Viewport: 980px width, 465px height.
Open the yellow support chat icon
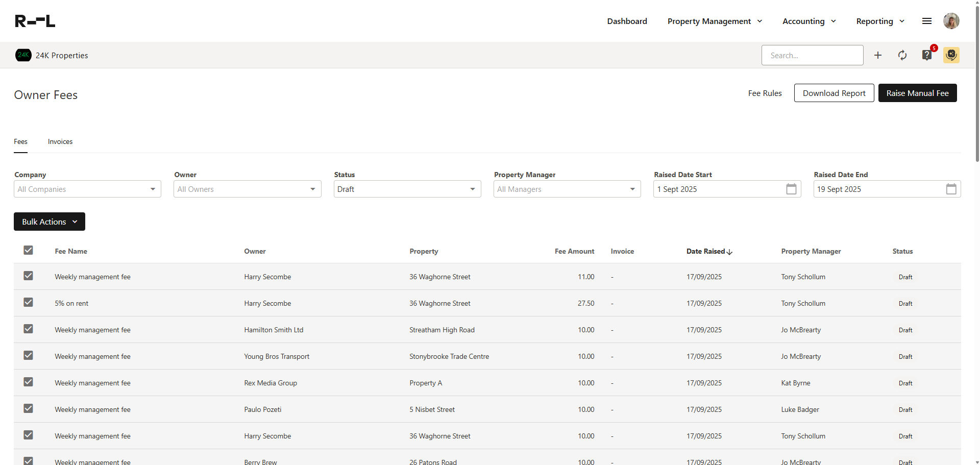tap(951, 55)
